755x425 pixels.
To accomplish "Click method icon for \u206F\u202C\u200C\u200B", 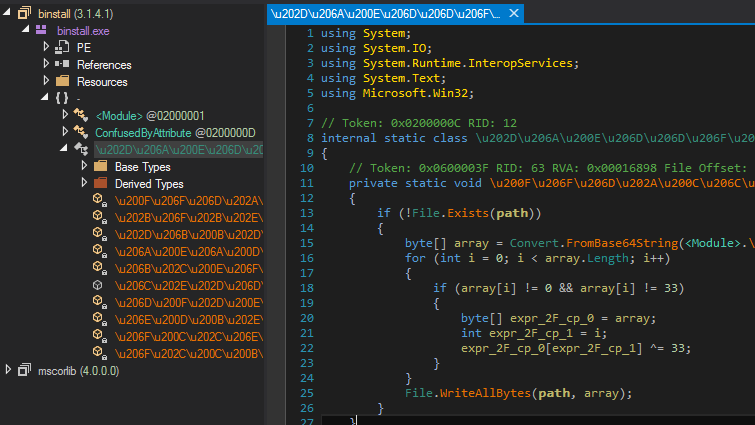I will point(100,353).
